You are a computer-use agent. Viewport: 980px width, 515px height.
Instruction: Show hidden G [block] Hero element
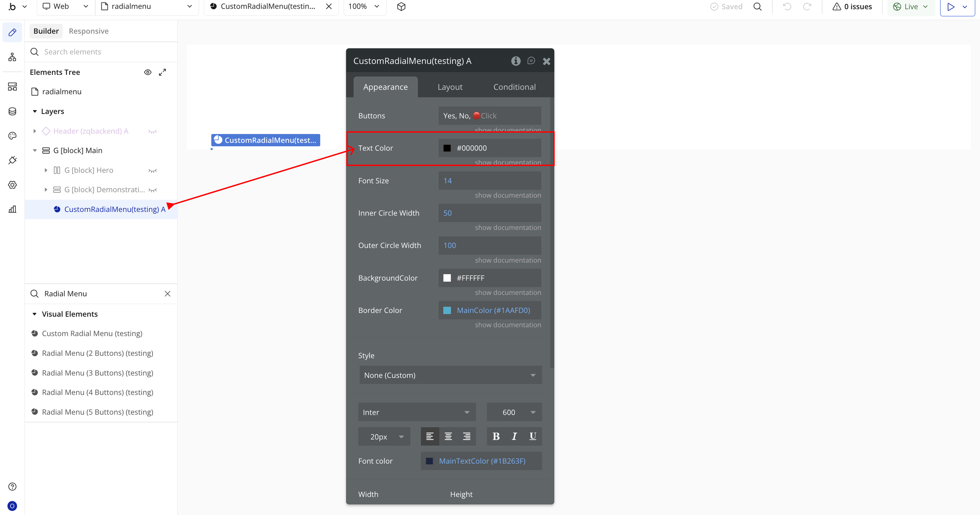(x=152, y=170)
